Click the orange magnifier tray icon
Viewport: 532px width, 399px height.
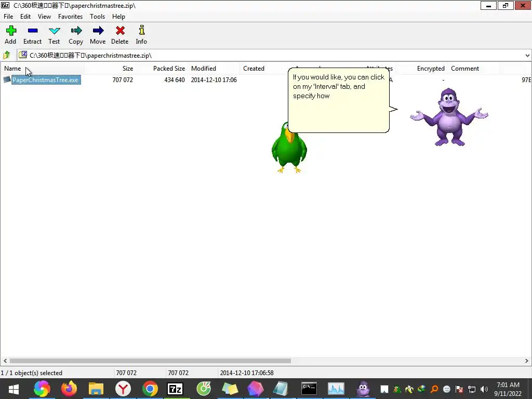pyautogui.click(x=434, y=389)
